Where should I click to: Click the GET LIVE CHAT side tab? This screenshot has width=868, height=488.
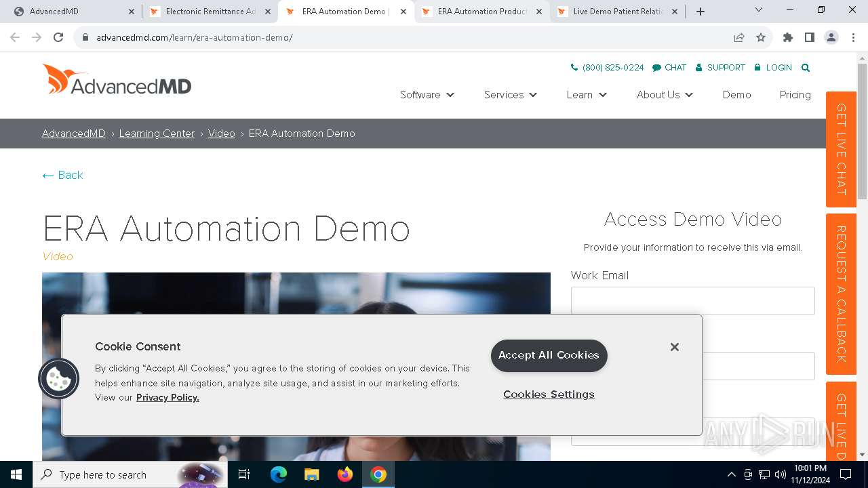point(841,149)
